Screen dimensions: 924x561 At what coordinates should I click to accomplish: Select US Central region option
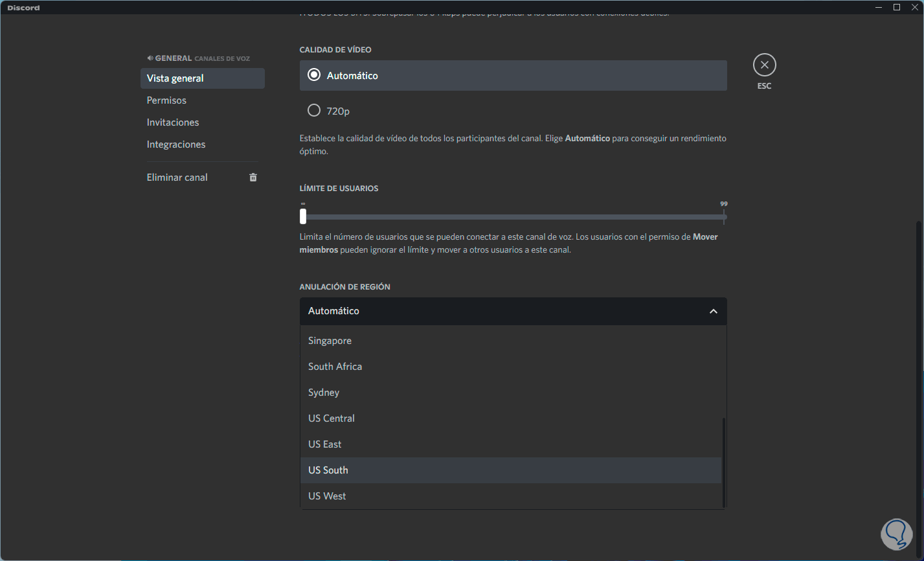(332, 418)
